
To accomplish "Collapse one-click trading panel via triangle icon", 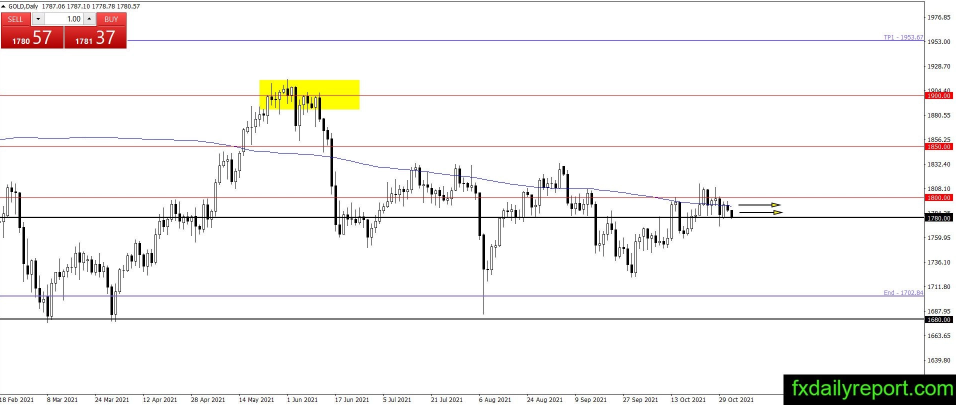I will (4, 7).
